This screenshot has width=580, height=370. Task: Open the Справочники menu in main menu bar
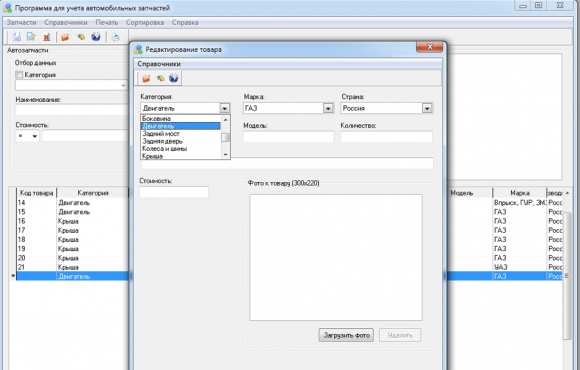tap(66, 22)
